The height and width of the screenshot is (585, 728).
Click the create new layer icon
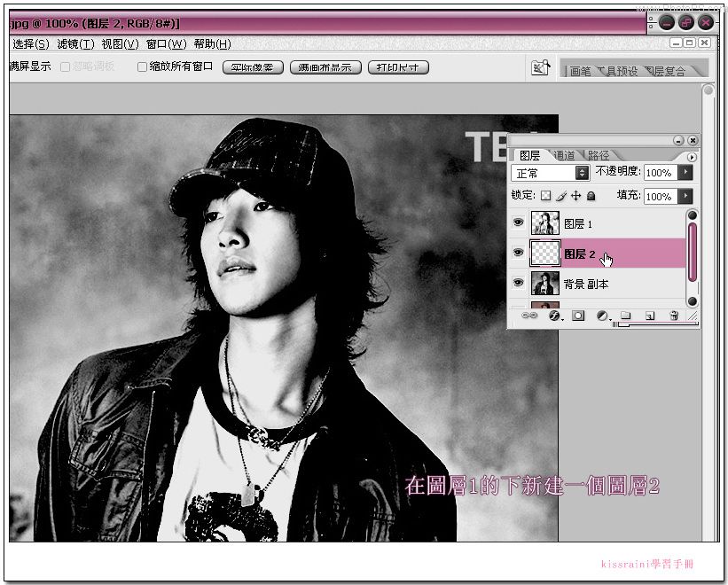click(650, 316)
